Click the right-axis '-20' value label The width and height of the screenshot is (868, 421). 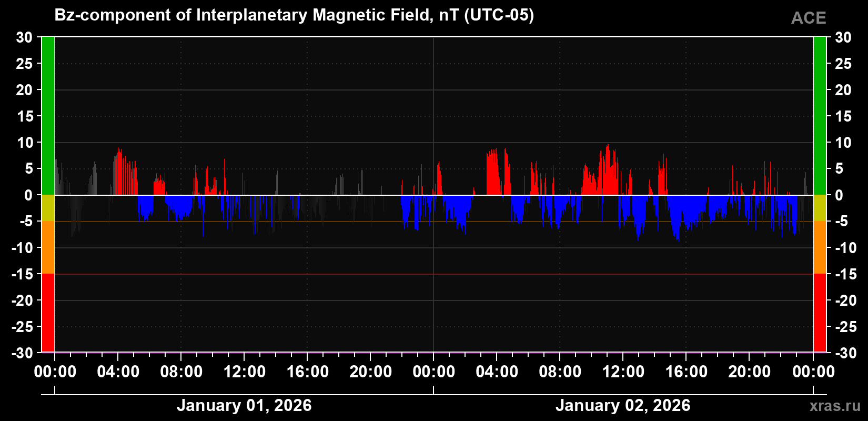[x=845, y=300]
